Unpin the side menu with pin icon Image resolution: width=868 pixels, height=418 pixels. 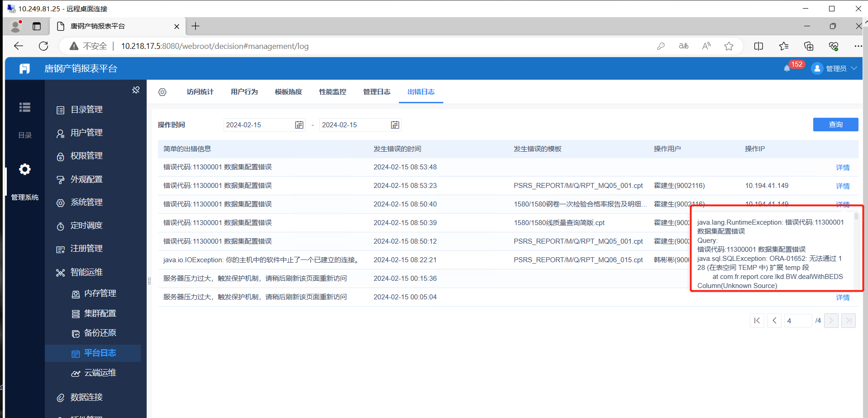[136, 90]
